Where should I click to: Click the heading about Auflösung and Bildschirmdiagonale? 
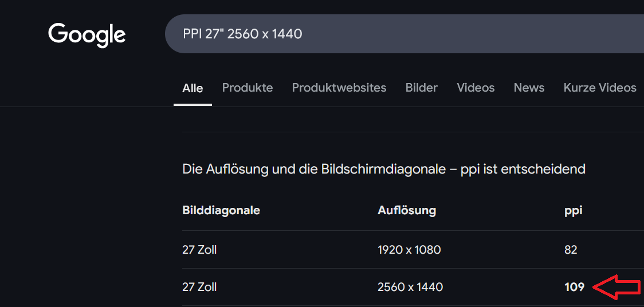[x=384, y=169]
